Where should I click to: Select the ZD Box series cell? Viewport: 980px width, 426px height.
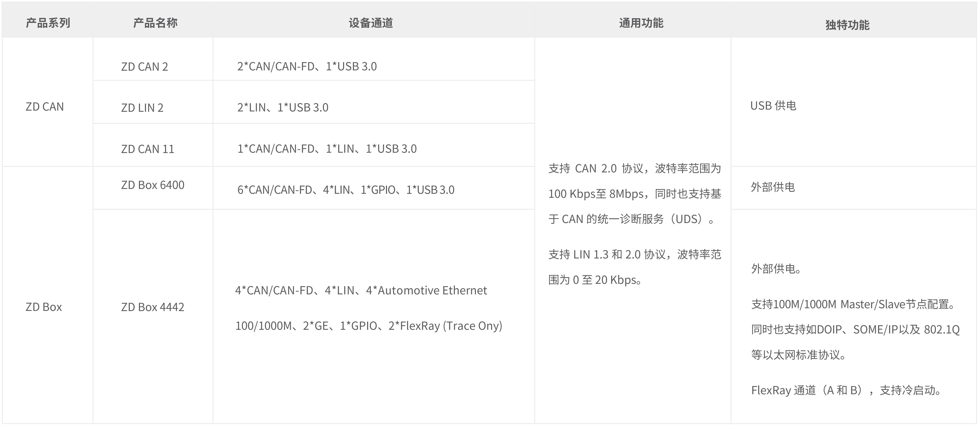44,307
